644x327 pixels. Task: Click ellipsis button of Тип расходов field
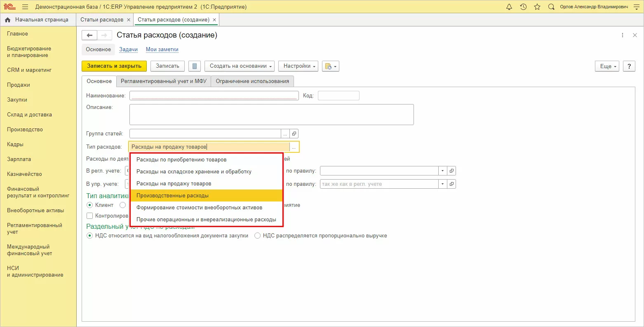pyautogui.click(x=294, y=147)
